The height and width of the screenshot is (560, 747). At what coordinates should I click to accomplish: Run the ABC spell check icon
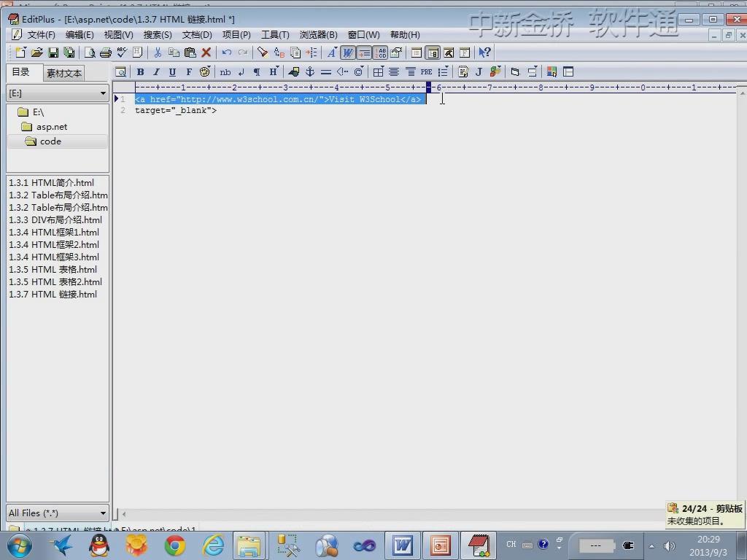pyautogui.click(x=122, y=52)
